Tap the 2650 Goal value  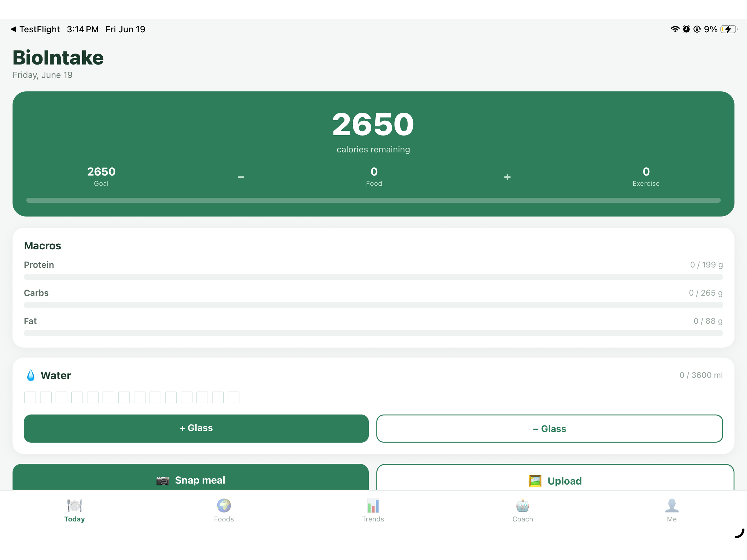[x=101, y=171]
